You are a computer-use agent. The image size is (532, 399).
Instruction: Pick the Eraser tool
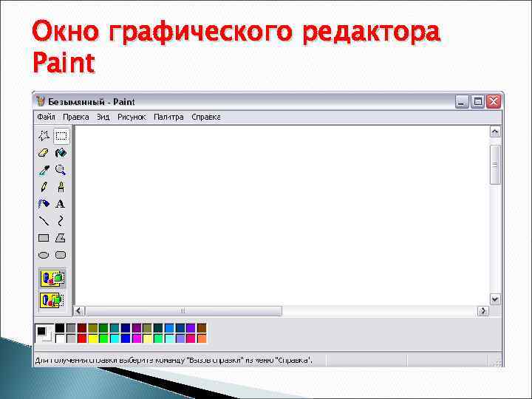point(44,153)
